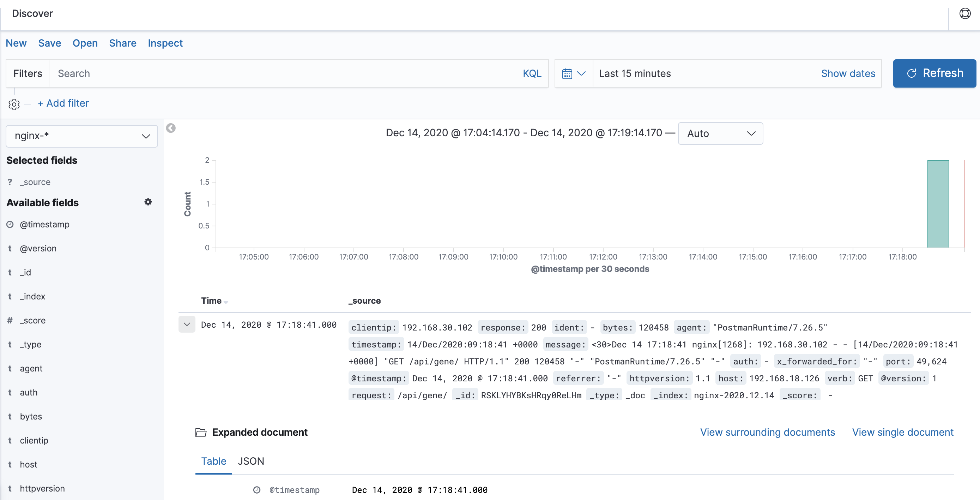Click Save in the top menu

pos(49,43)
